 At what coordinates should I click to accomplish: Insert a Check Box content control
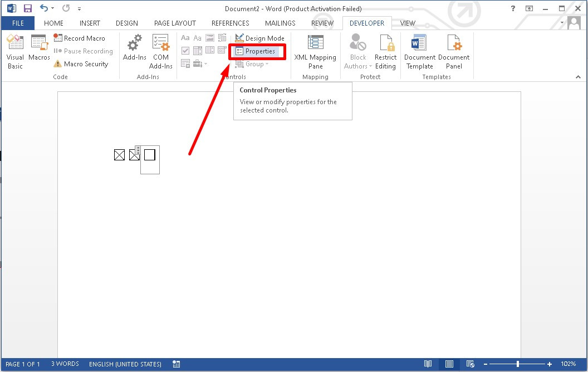click(x=185, y=51)
